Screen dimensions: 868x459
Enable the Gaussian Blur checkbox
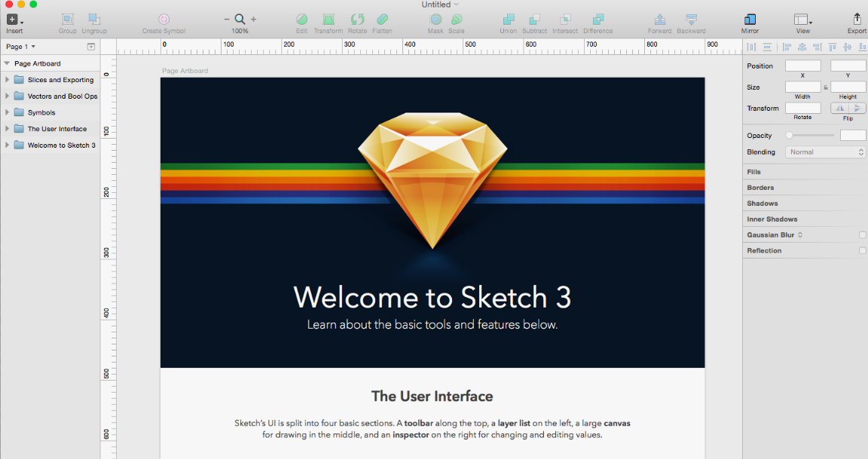[863, 235]
